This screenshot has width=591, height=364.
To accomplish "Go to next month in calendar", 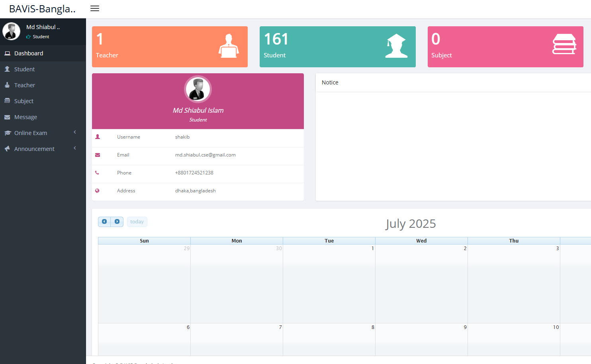I will point(117,222).
